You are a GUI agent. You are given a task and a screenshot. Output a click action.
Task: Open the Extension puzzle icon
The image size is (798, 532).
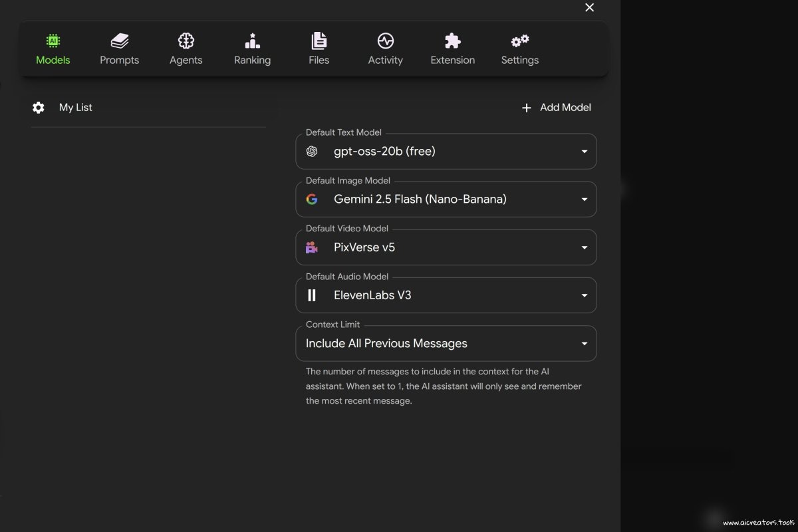point(452,40)
